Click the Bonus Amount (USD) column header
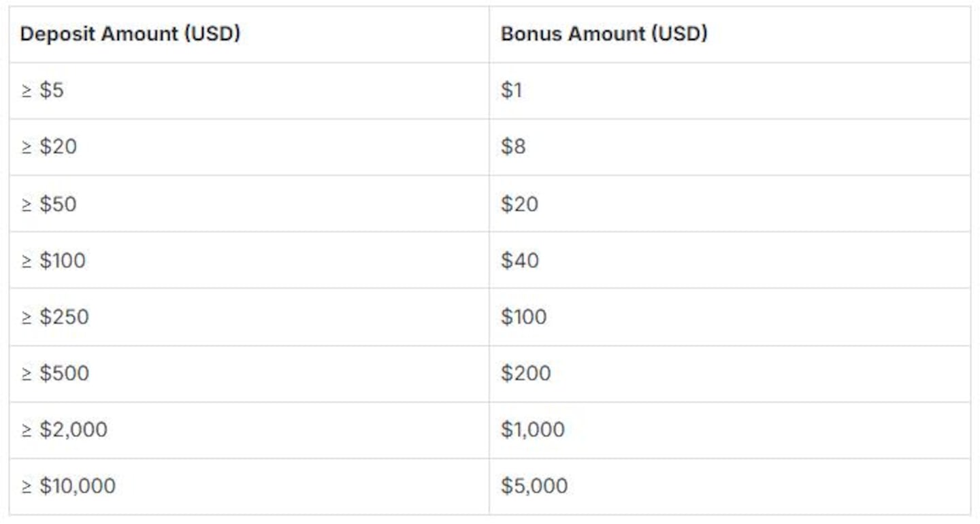 [604, 34]
